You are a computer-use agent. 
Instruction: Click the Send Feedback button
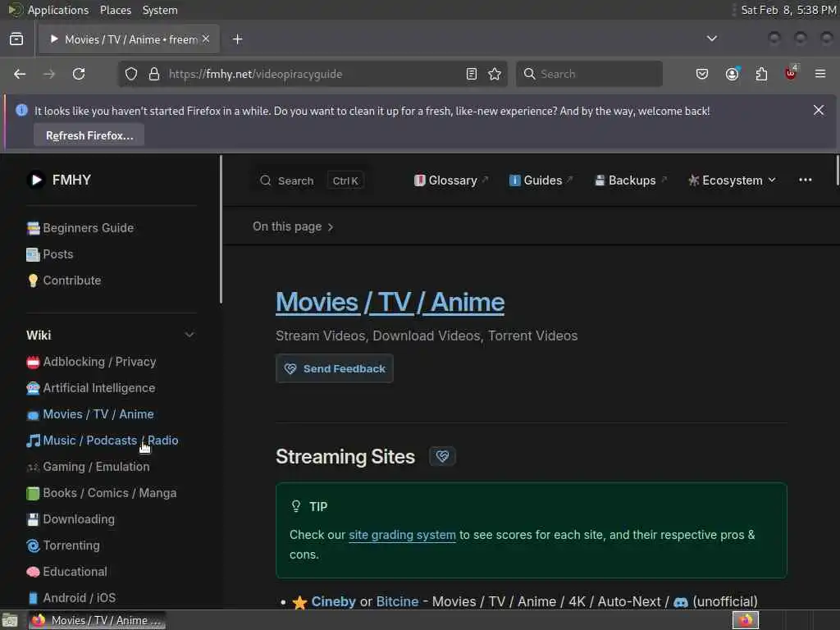pyautogui.click(x=335, y=368)
